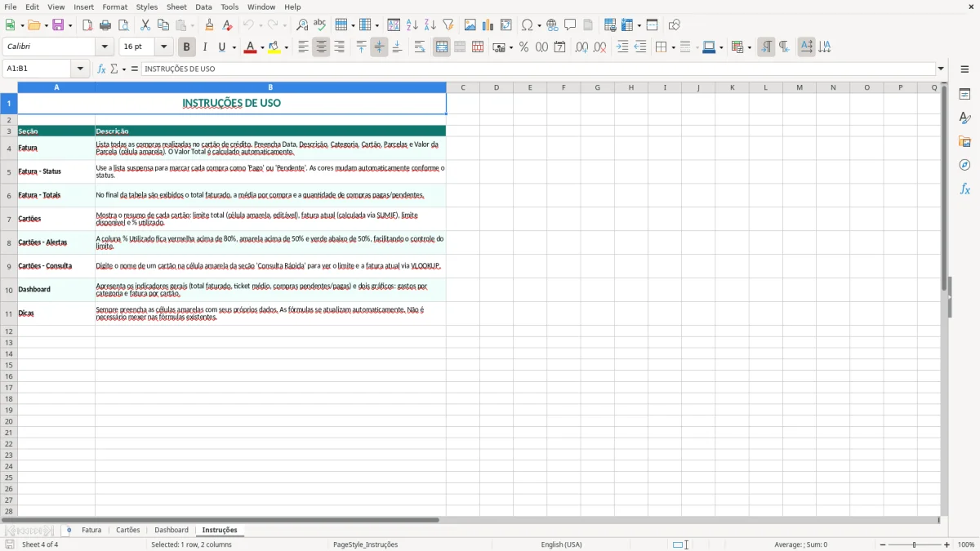Toggle Align Left
Viewport: 980px width, 551px height.
[303, 47]
